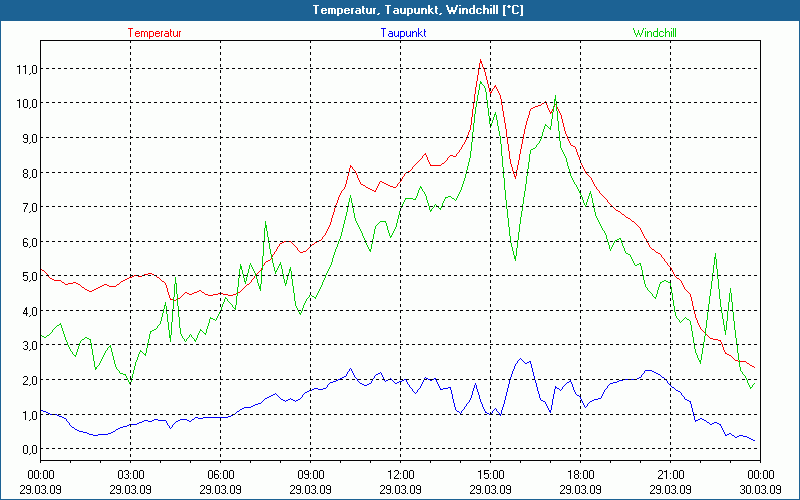The image size is (800, 500).
Task: Select the 4,0 y-axis label
Action: point(29,311)
